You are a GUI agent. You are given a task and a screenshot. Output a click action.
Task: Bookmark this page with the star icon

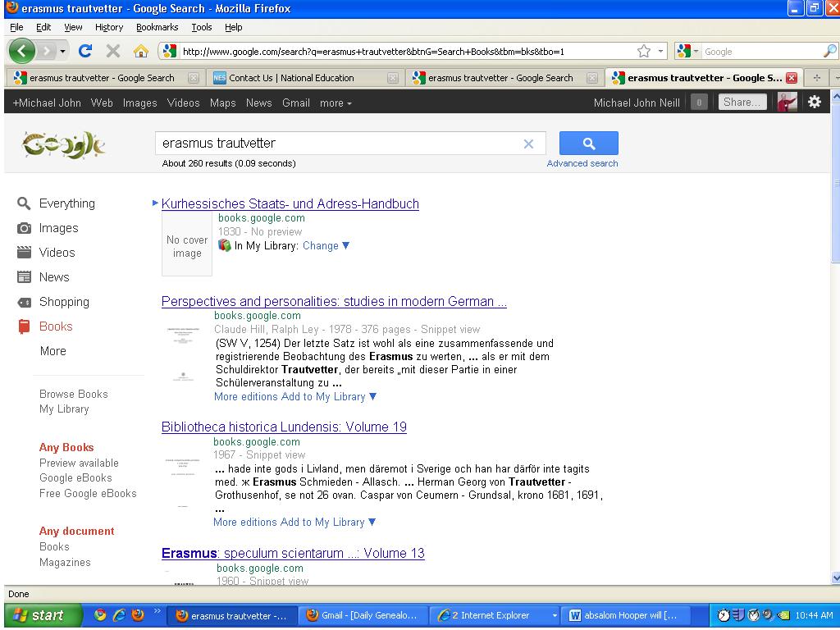click(643, 51)
